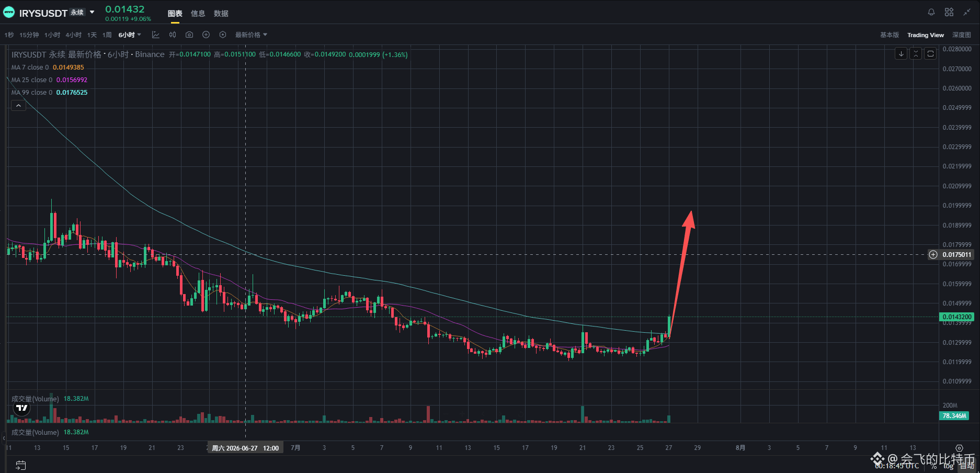Screen dimensions: 980x473
Task: Click the IRYSUSDT 永续 chart title legend
Action: pos(88,54)
